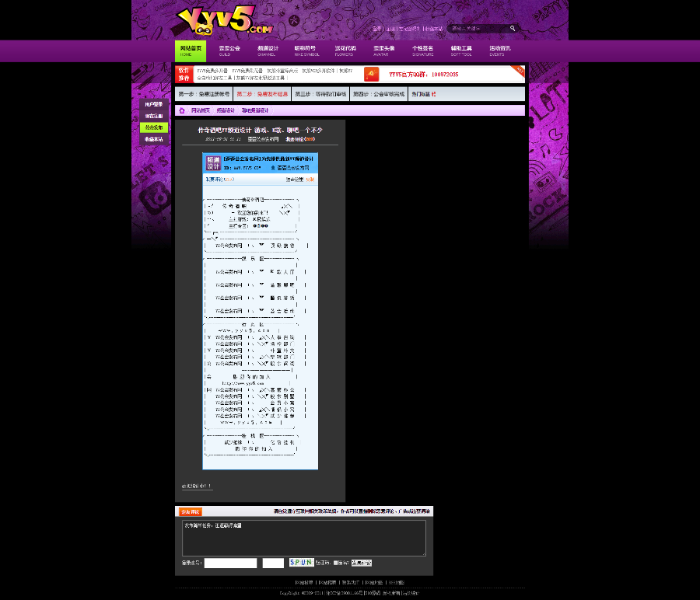
Task: Click the red 第二步 step link
Action: coord(262,94)
